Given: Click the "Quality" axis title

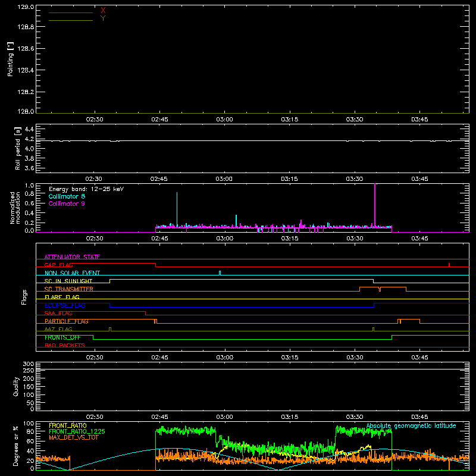Looking at the screenshot, I should pyautogui.click(x=16, y=386).
